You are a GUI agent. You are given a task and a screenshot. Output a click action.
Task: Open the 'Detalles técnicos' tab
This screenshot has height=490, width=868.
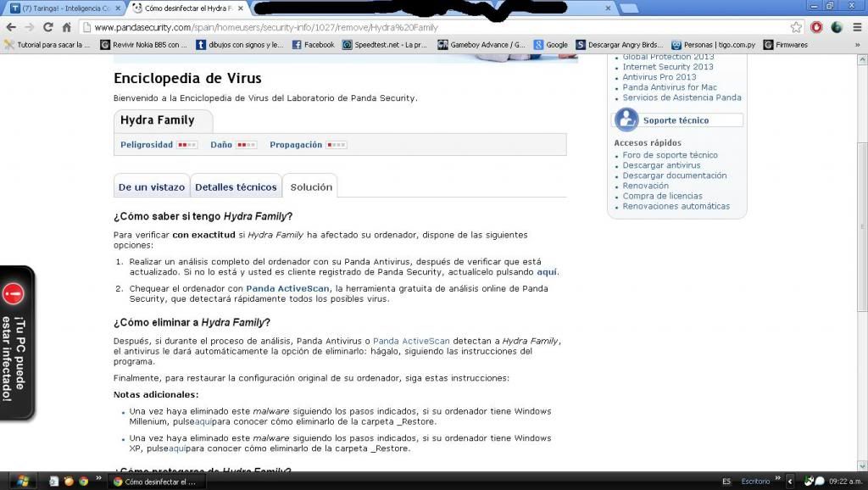(236, 187)
